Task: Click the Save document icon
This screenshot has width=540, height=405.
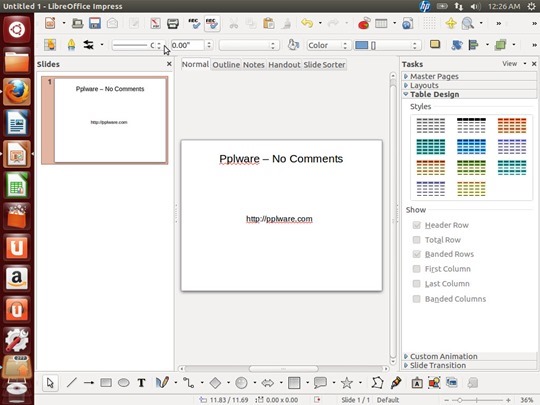Action: [x=95, y=23]
